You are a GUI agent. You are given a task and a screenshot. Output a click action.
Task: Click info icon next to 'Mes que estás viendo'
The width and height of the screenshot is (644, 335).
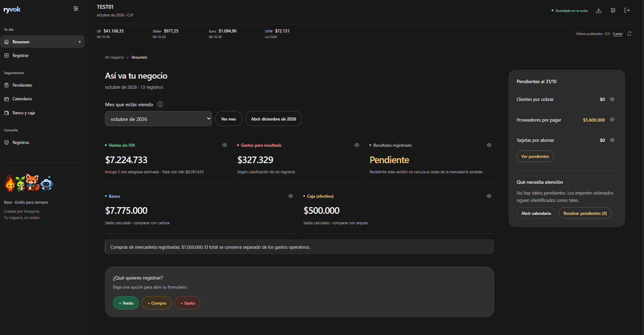point(160,104)
